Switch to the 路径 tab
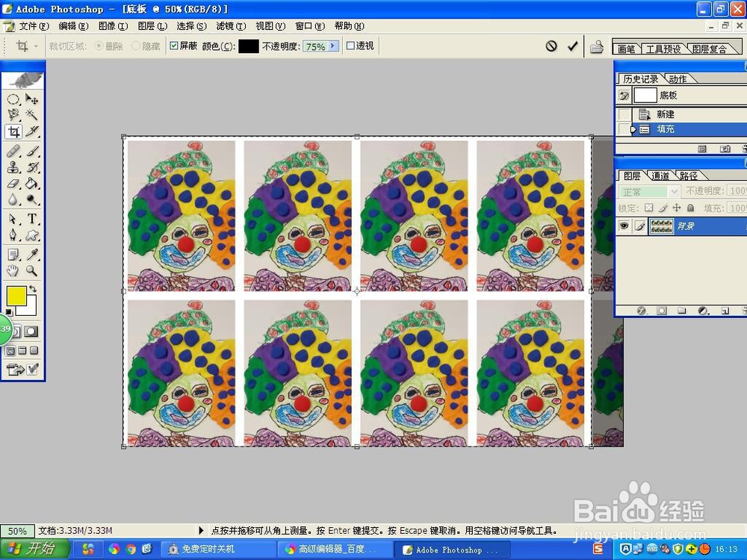The width and height of the screenshot is (747, 560). [689, 176]
